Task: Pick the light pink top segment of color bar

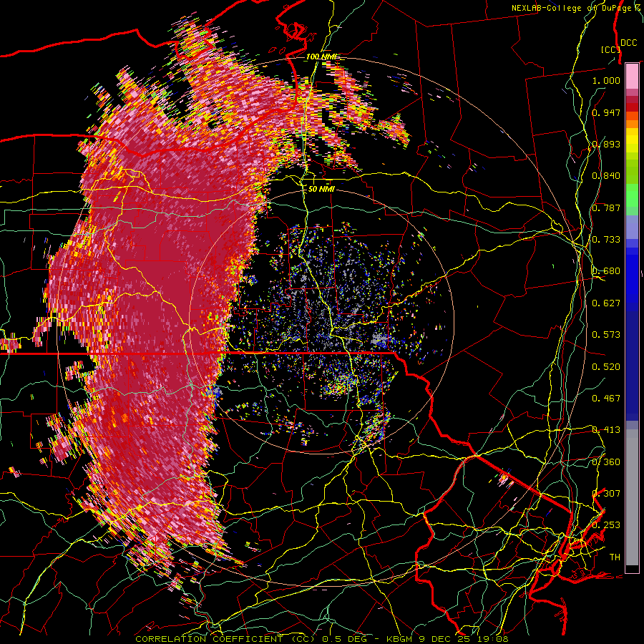Action: pos(632,76)
